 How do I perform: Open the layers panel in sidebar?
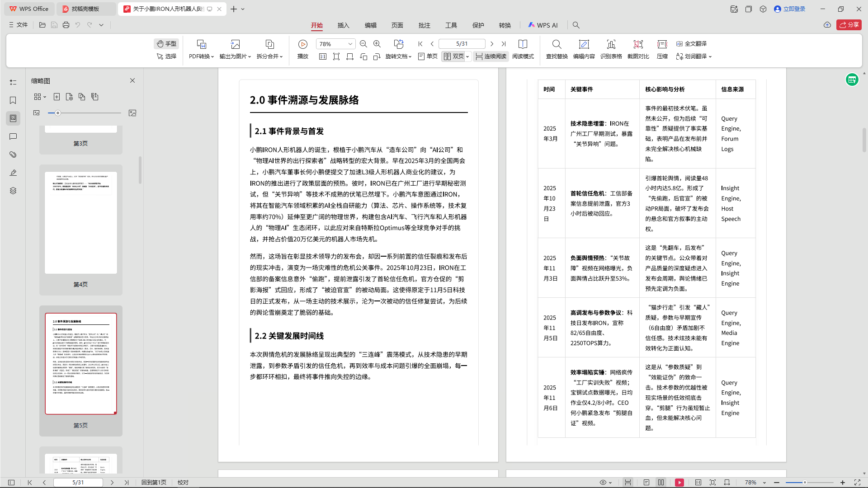click(x=13, y=191)
